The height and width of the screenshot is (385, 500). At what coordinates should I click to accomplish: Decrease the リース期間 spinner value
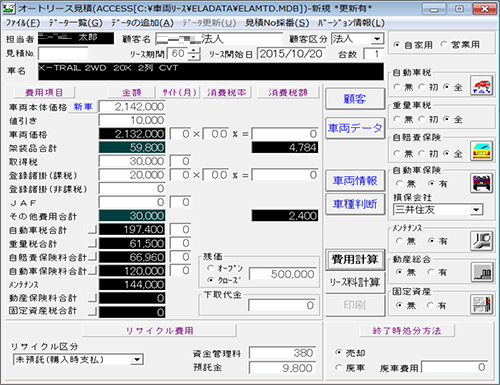pos(194,57)
